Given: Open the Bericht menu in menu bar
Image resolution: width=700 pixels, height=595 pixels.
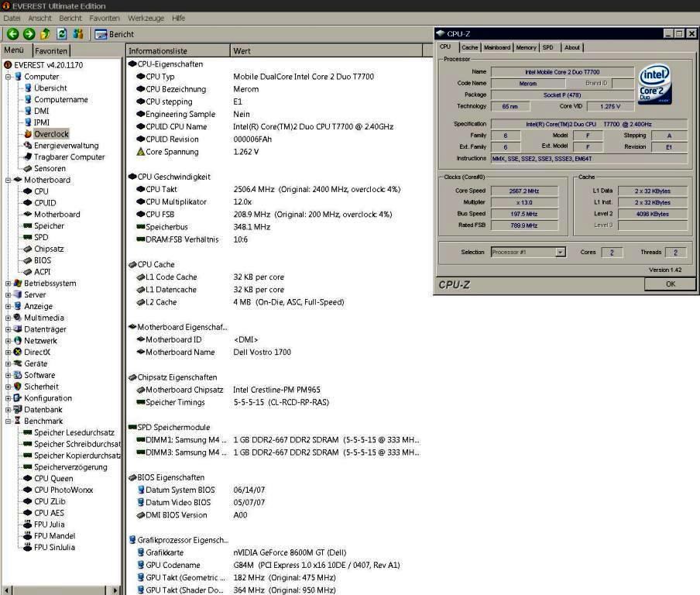Looking at the screenshot, I should (x=70, y=19).
